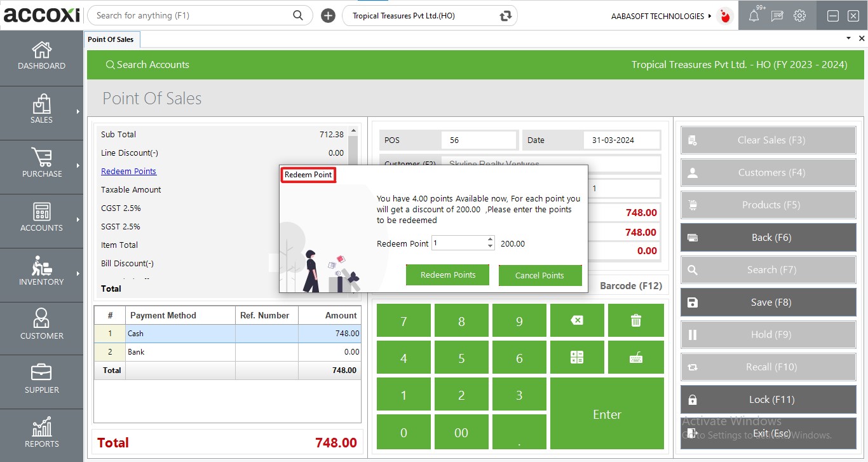Increase Redeem Point value with up arrow

pos(490,240)
